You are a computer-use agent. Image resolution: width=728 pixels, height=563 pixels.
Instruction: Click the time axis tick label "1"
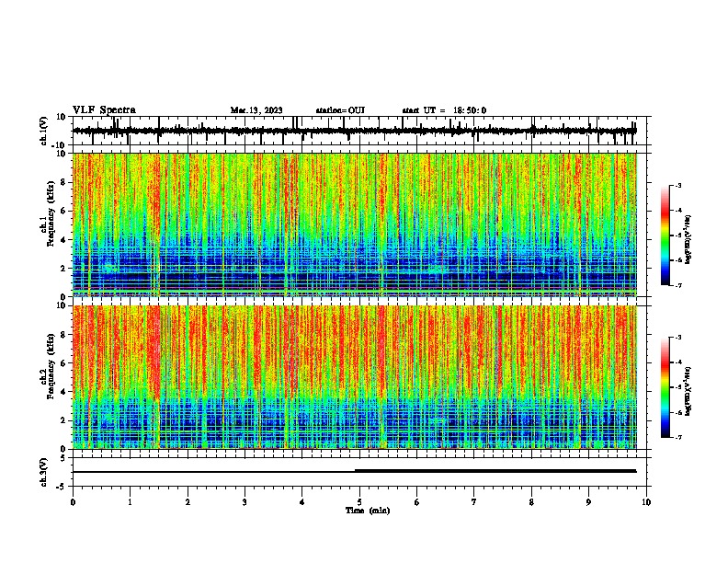click(130, 502)
